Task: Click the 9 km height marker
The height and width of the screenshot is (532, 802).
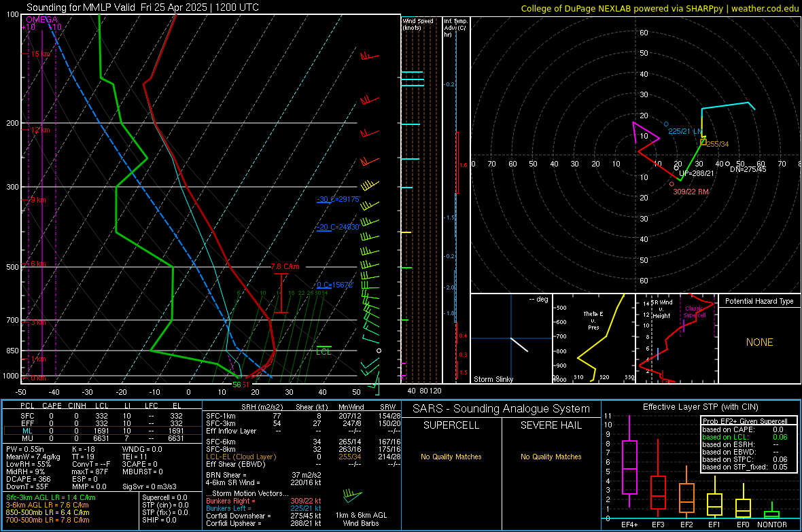Action: pos(39,200)
